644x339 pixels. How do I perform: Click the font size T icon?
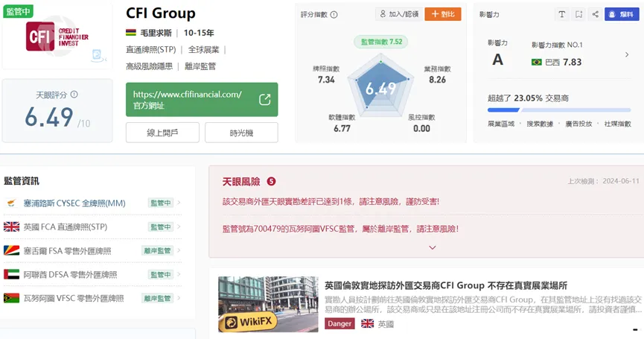562,14
